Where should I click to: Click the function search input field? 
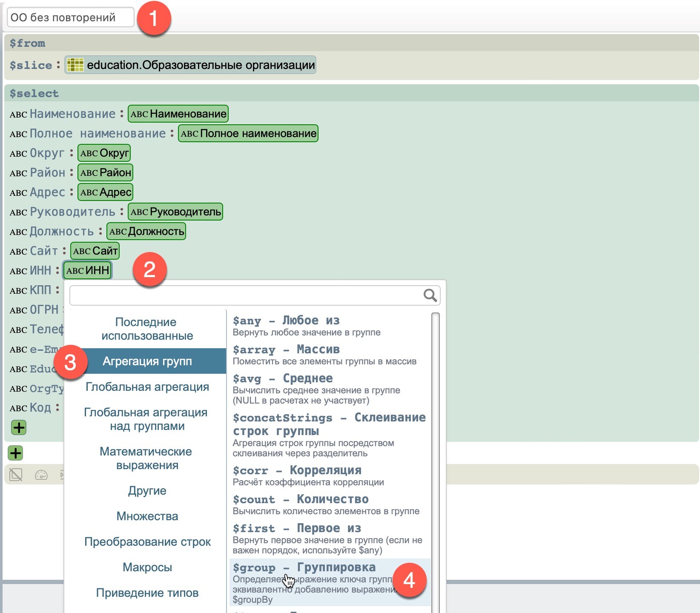[246, 295]
